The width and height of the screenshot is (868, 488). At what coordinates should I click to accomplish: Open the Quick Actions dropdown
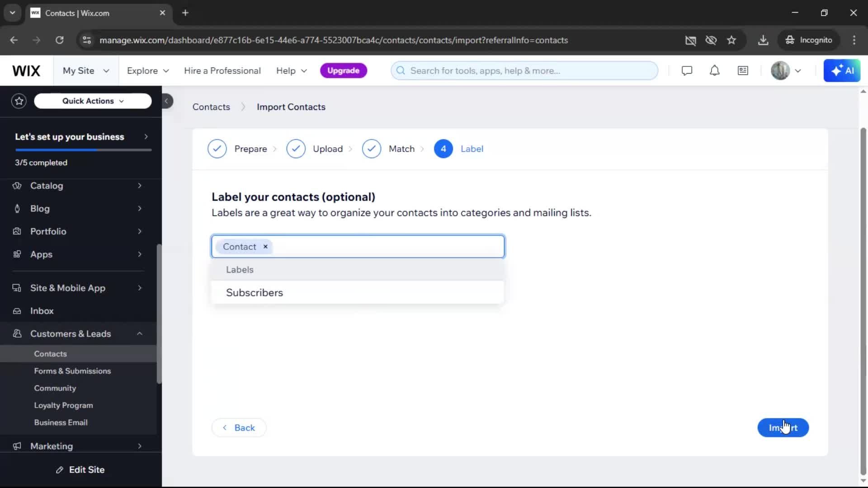tap(93, 101)
